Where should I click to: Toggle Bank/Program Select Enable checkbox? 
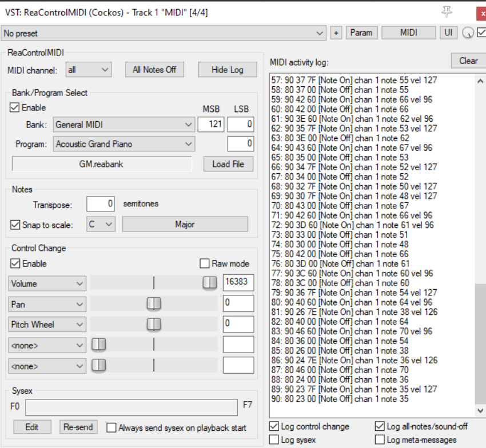pos(14,107)
